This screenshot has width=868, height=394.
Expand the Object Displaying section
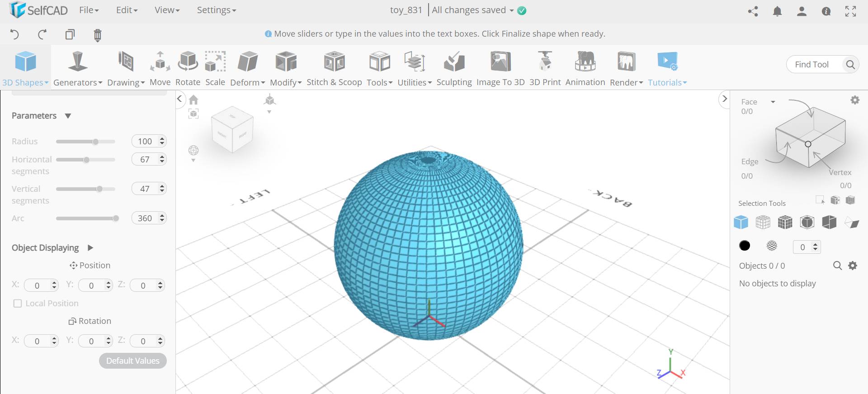coord(90,248)
